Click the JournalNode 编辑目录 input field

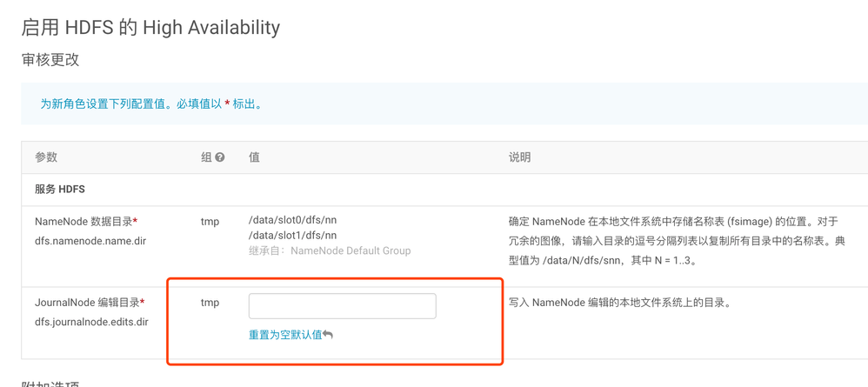(342, 306)
